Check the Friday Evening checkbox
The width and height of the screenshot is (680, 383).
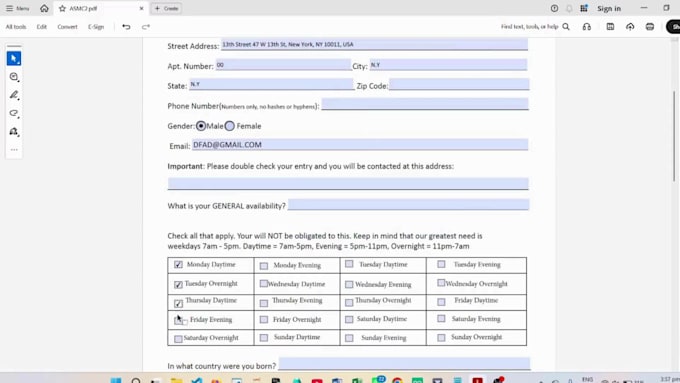[179, 320]
